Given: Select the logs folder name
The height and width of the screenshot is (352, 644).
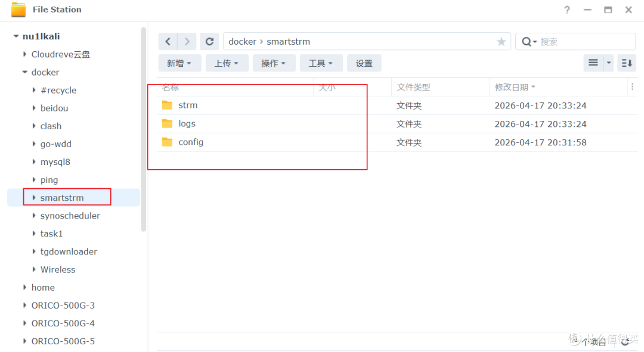Looking at the screenshot, I should [187, 123].
